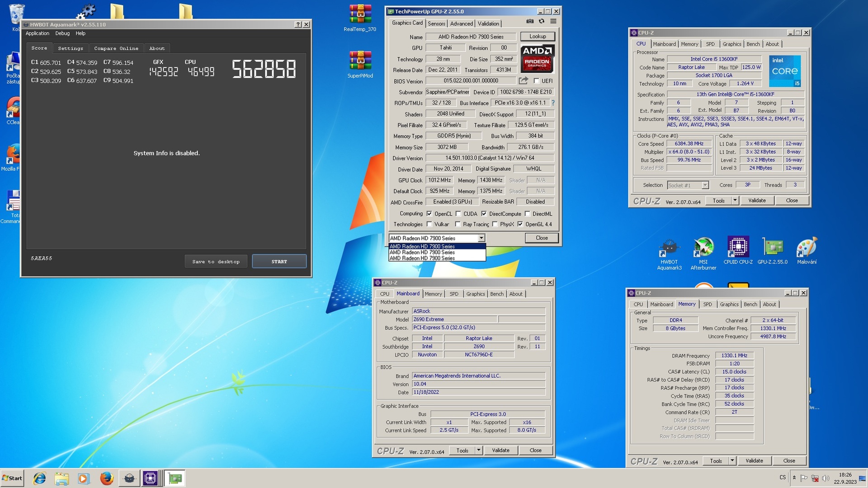Click the START button in Aquamark
The height and width of the screenshot is (488, 868).
pyautogui.click(x=279, y=262)
